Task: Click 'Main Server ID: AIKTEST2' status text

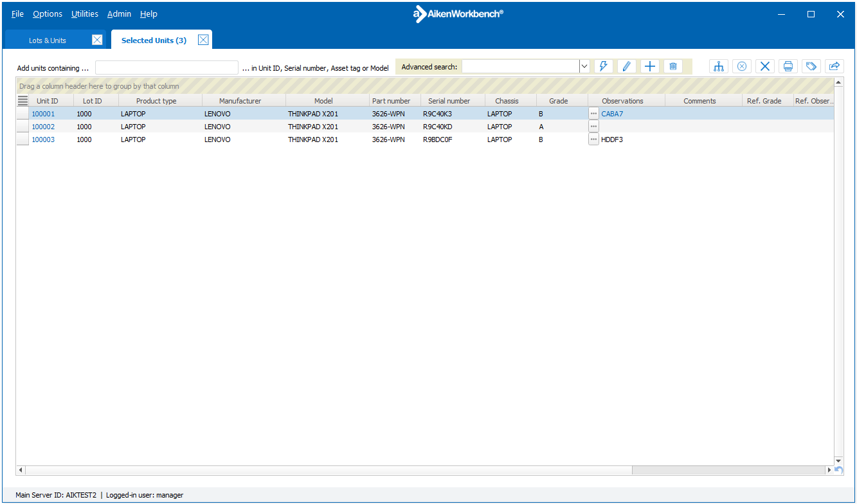Action: click(56, 495)
